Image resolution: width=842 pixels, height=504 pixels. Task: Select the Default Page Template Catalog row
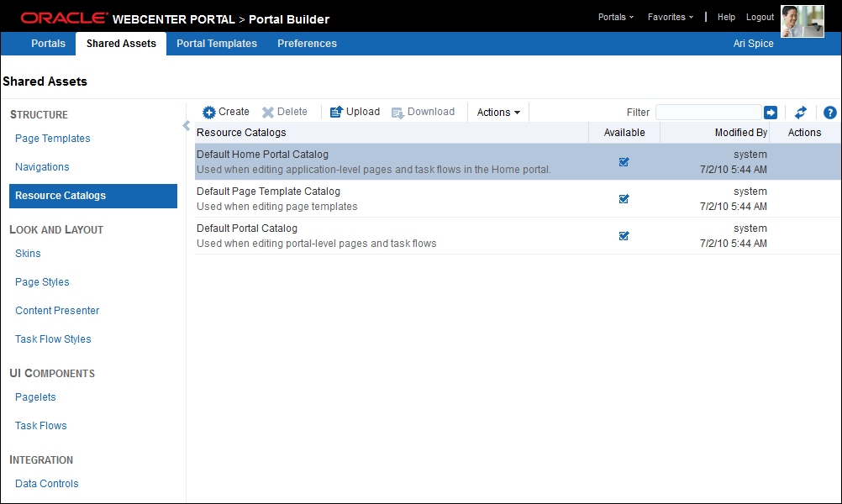coord(518,198)
